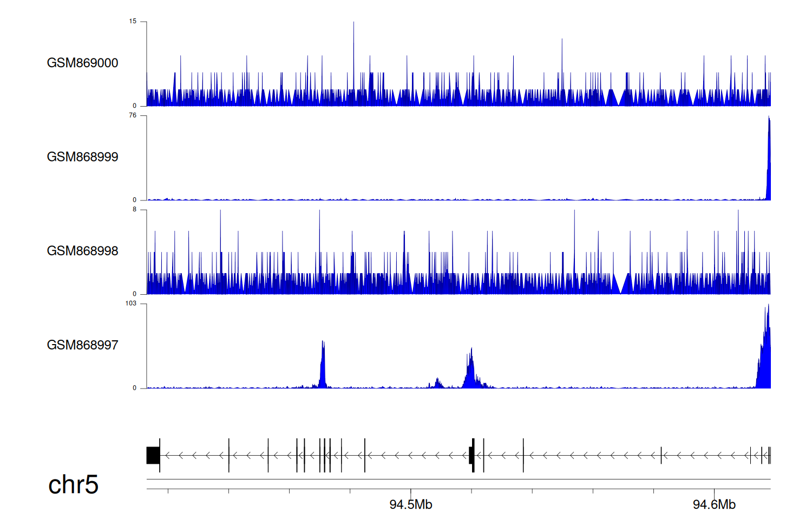Select the GSM868997 track label

click(x=82, y=345)
